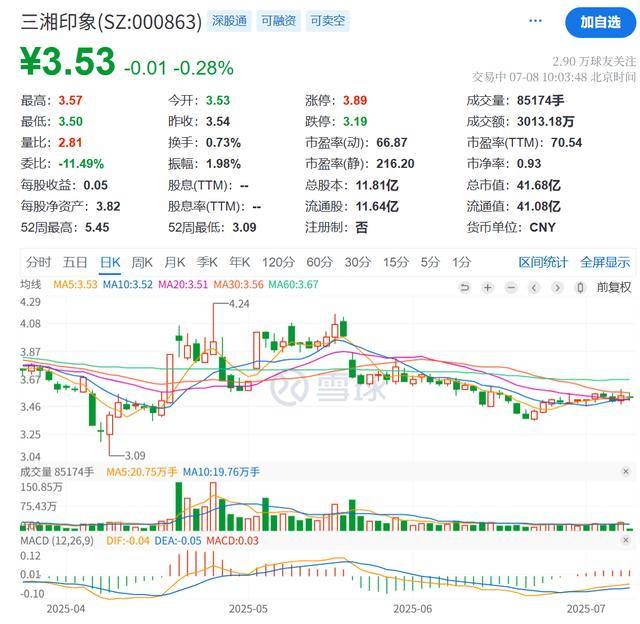Click the 2025-06 date axis label

[413, 609]
